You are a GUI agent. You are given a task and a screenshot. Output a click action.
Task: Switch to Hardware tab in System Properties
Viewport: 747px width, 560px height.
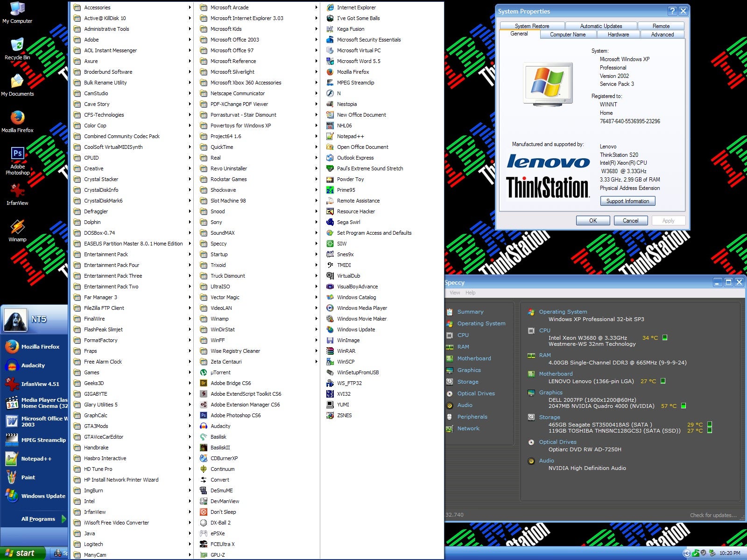tap(618, 35)
